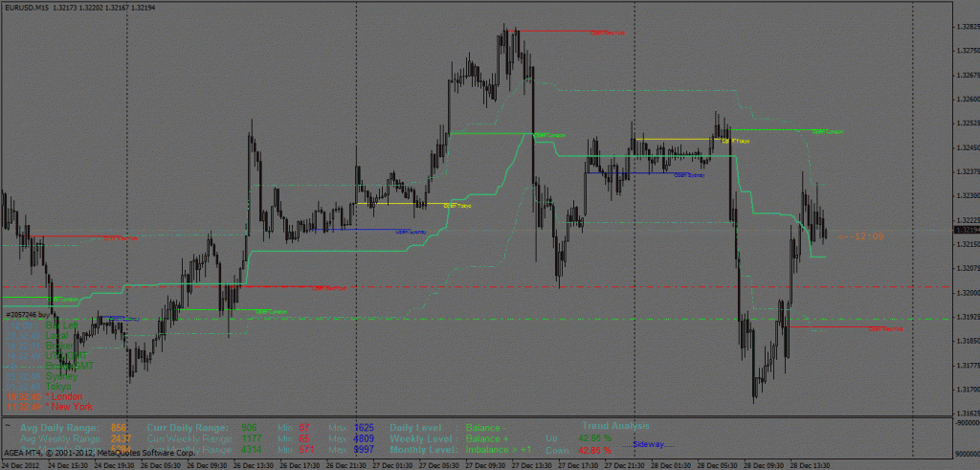Click the London time value 16:32:49 in orange

23,396
